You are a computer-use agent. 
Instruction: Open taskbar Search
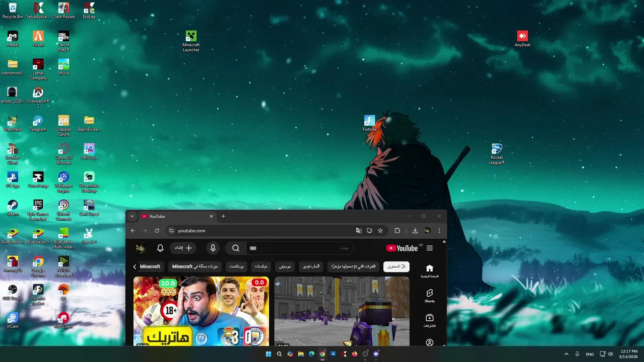pos(279,354)
